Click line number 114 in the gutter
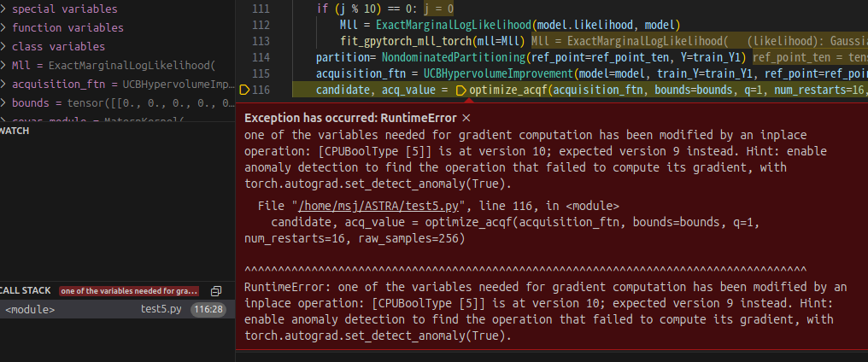Image resolution: width=868 pixels, height=362 pixels. point(261,57)
